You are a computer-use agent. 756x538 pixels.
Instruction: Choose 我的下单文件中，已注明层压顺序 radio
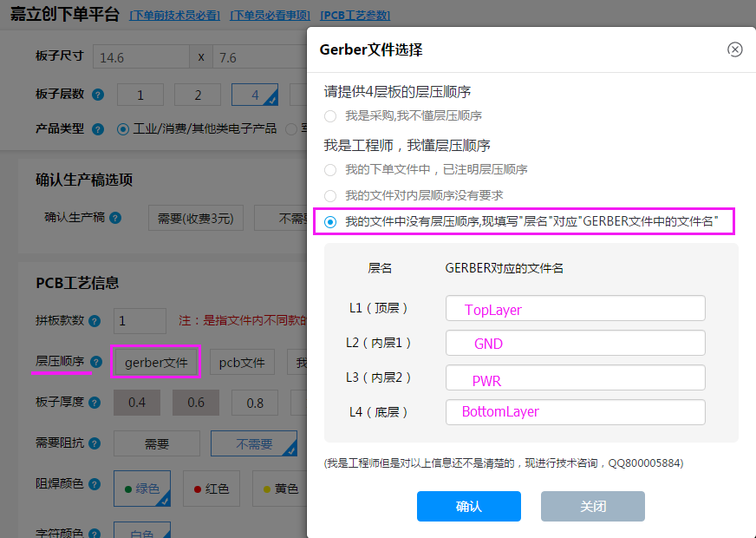pos(330,170)
